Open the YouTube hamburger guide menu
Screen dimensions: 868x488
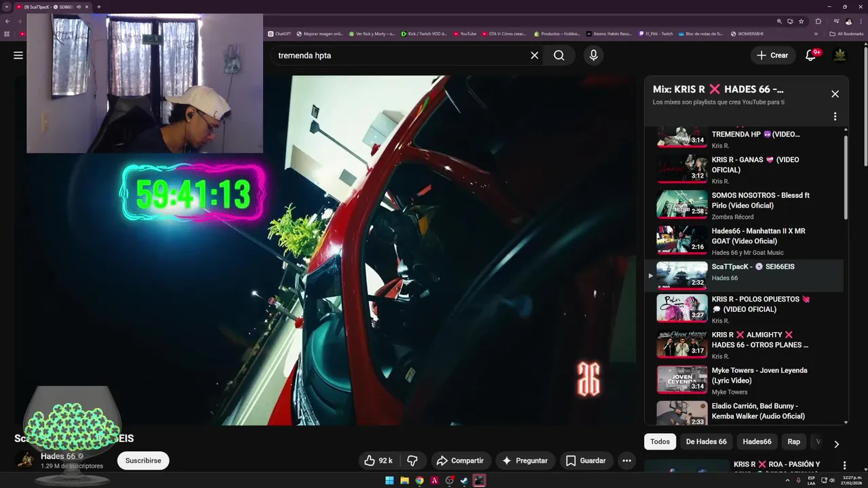[x=18, y=56]
